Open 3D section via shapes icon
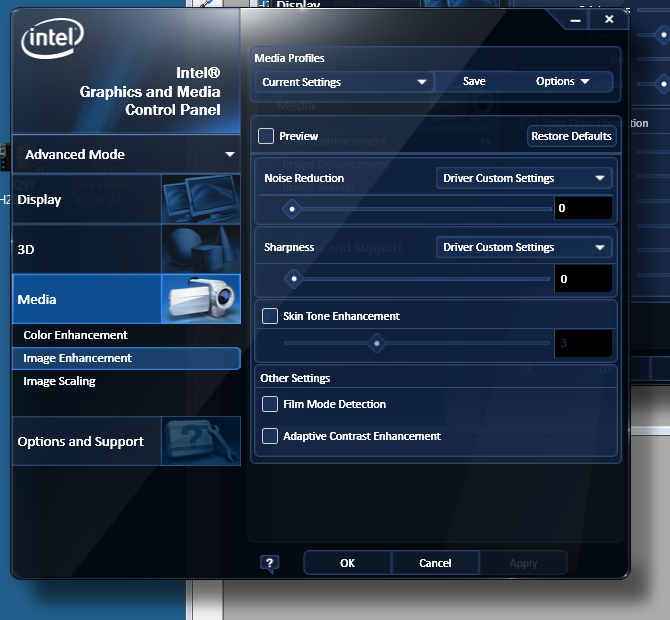Screen dimensions: 670x620 pos(201,249)
